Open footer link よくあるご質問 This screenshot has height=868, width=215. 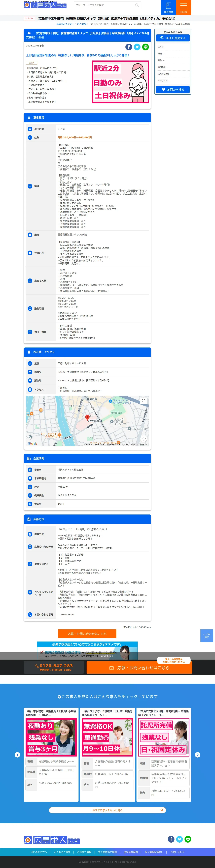(62, 852)
